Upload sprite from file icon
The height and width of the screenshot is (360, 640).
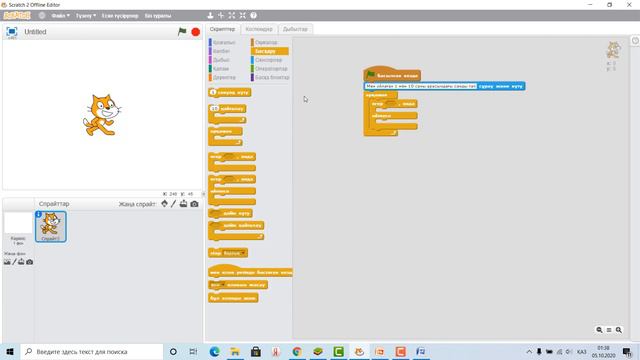click(183, 203)
